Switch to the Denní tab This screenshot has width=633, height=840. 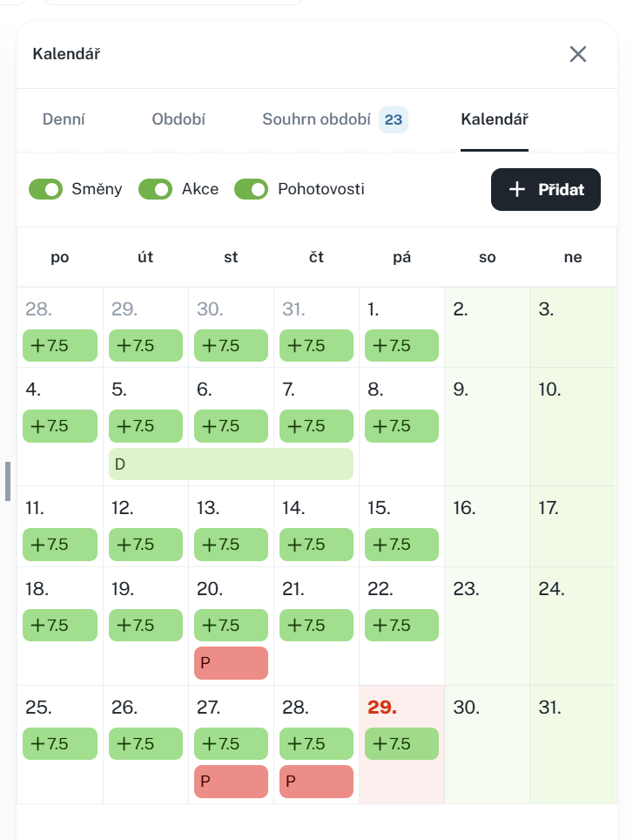64,119
